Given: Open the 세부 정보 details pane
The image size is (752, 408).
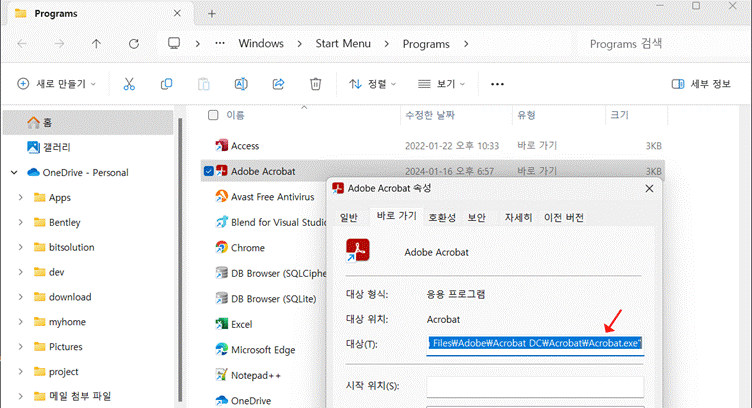Looking at the screenshot, I should click(701, 84).
